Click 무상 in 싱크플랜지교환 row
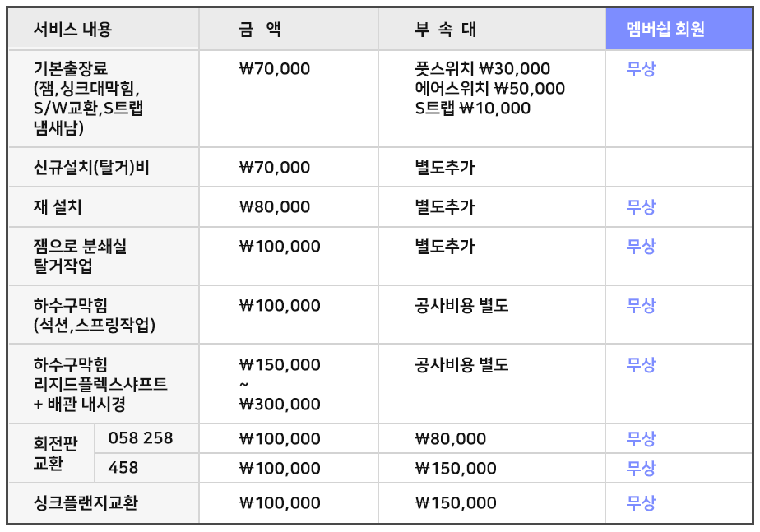Image resolution: width=760 pixels, height=532 pixels. pos(641,502)
